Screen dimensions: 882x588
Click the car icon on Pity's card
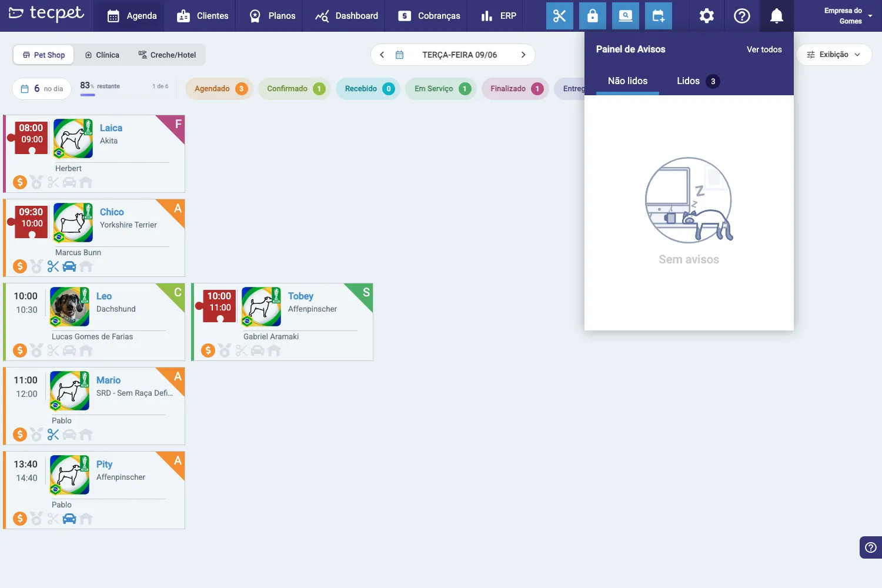69,519
